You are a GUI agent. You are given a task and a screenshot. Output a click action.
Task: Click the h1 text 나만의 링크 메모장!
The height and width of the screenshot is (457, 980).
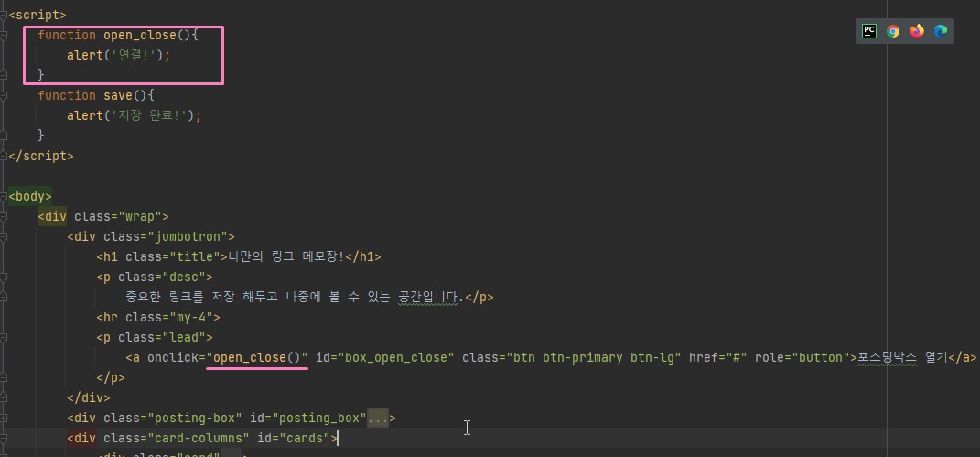(x=286, y=257)
